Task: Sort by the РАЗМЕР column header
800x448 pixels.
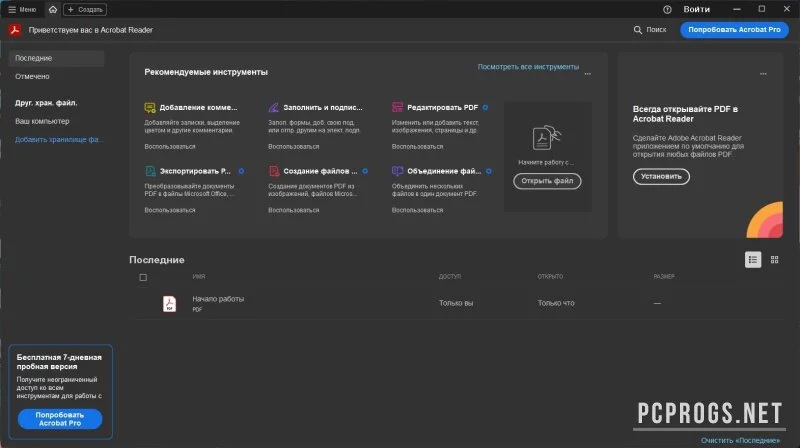Action: click(x=664, y=277)
